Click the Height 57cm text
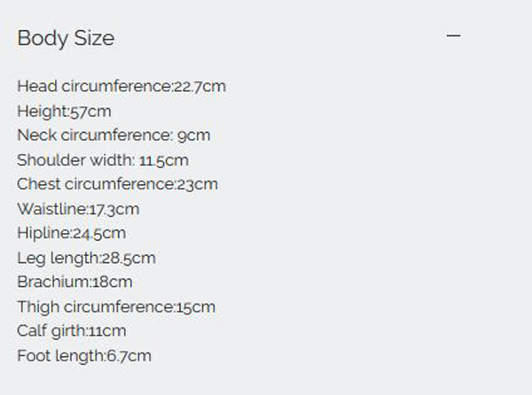Viewport: 532px width, 395px height. click(x=64, y=112)
